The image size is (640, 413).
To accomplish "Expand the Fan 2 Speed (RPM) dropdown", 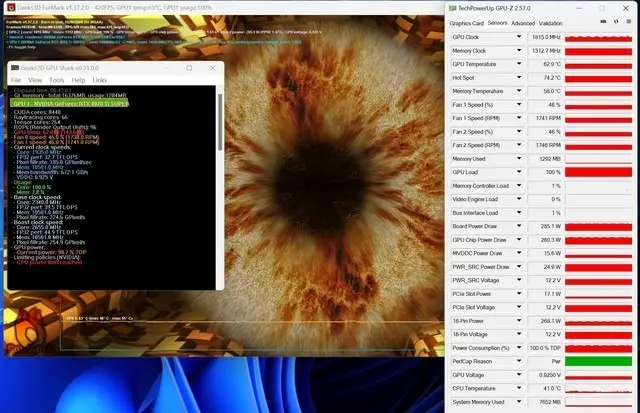I will coord(519,145).
